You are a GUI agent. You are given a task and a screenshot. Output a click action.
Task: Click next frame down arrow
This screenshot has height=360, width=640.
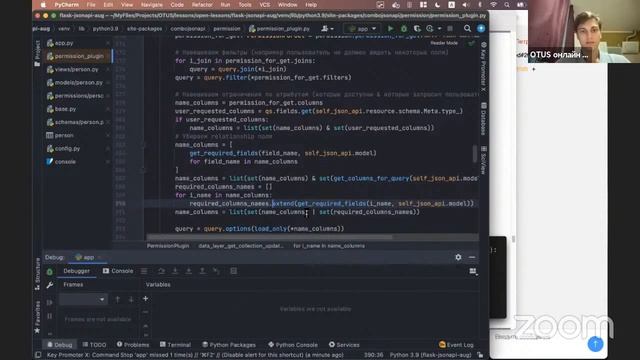131,299
